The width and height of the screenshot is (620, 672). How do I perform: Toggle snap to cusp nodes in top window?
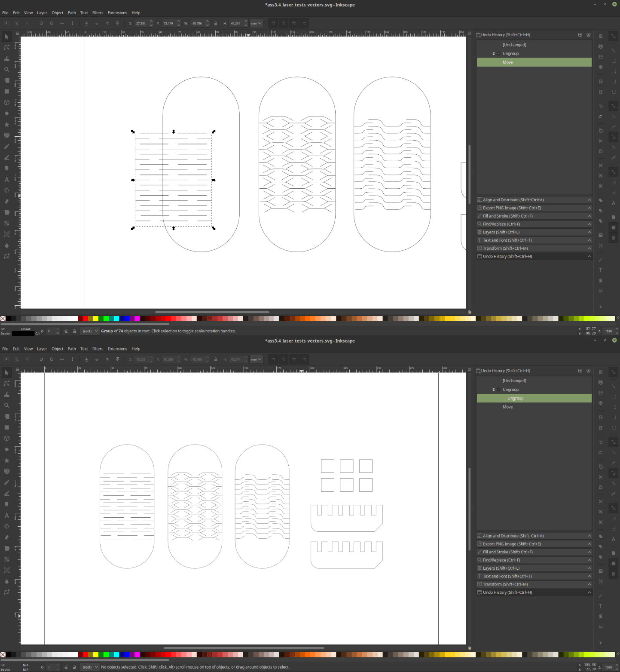point(614,137)
